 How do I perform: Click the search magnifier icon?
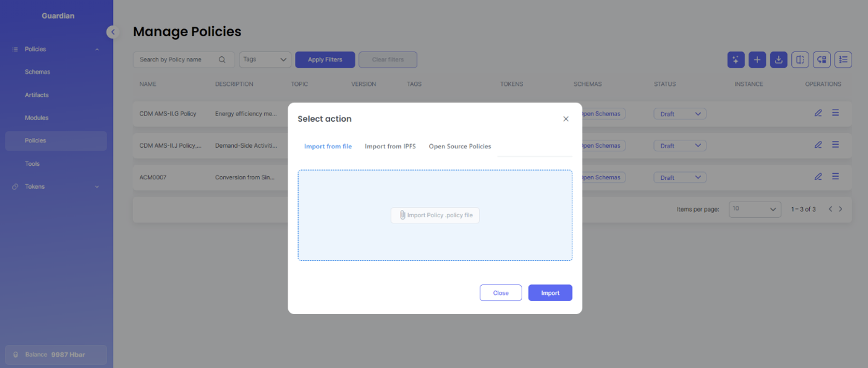[x=222, y=59]
